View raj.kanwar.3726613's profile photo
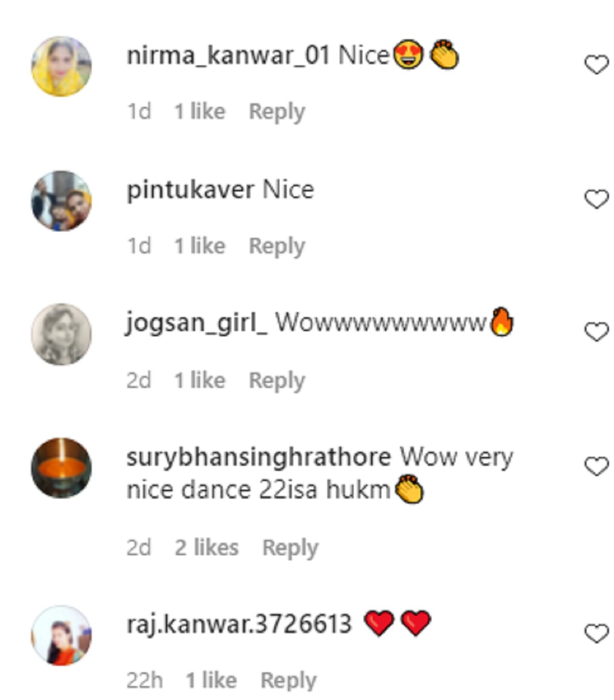614x700 pixels. (61, 636)
